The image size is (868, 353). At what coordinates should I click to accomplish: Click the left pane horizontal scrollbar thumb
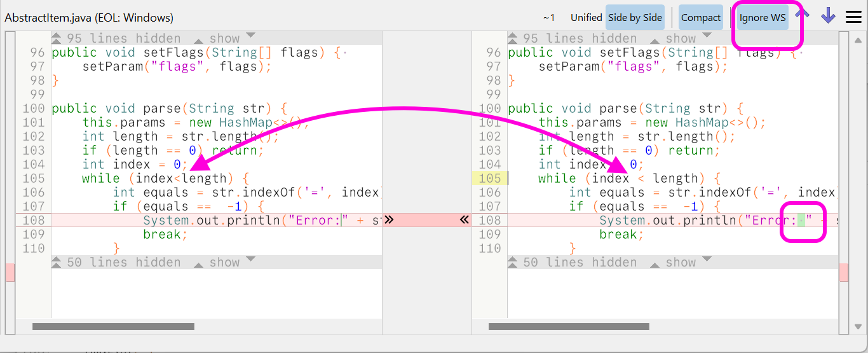coord(113,327)
